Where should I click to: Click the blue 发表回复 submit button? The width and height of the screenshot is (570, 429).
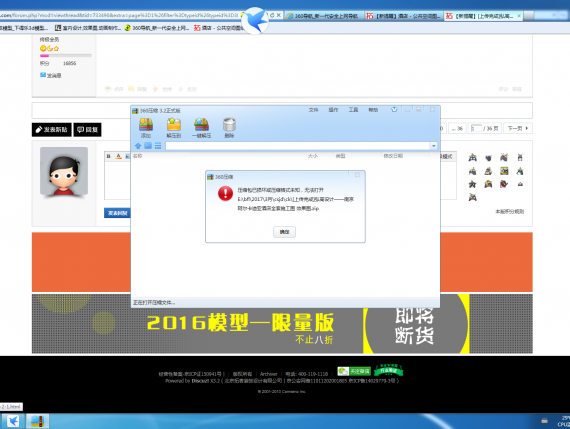117,213
